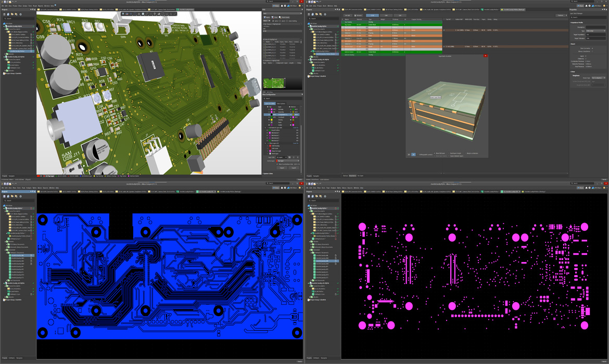Screen dimensions: 609x364
Task: Switch to the View Options tab
Action: tap(281, 103)
